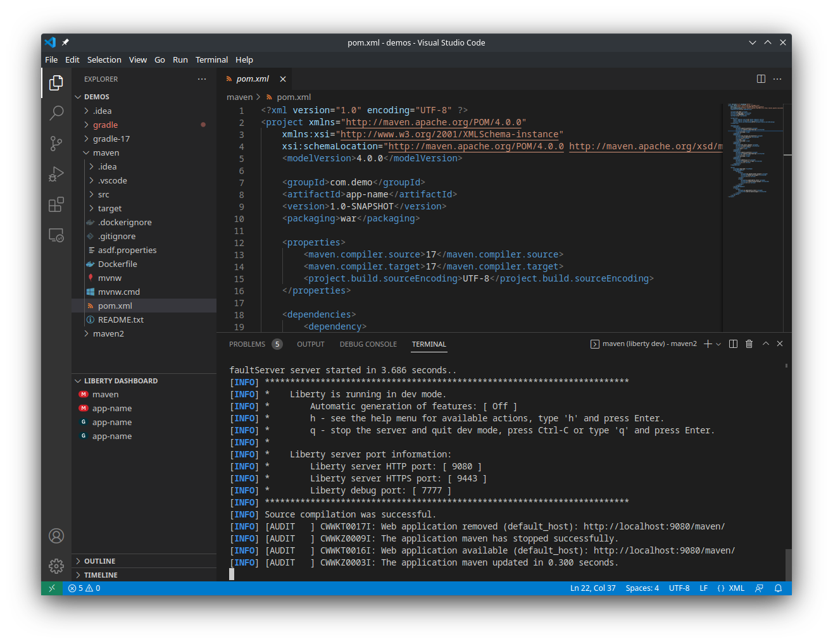The height and width of the screenshot is (644, 833).
Task: Click the maven breadcrumb segment
Action: pos(240,97)
